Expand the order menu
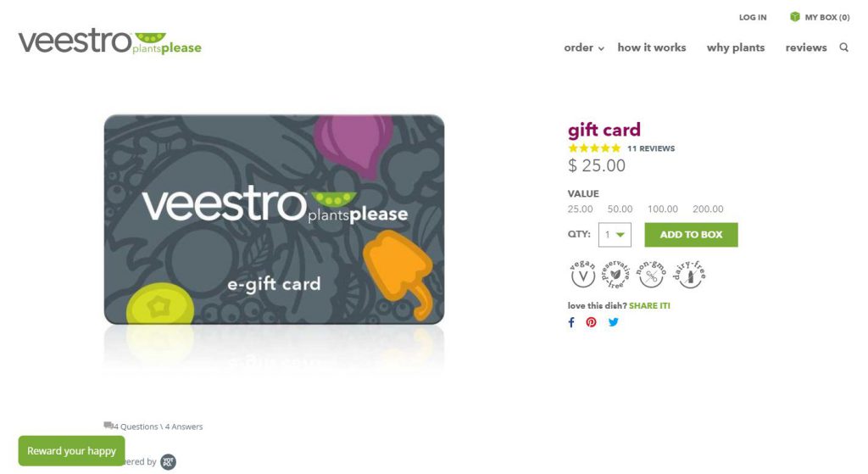The height and width of the screenshot is (474, 868). click(583, 47)
